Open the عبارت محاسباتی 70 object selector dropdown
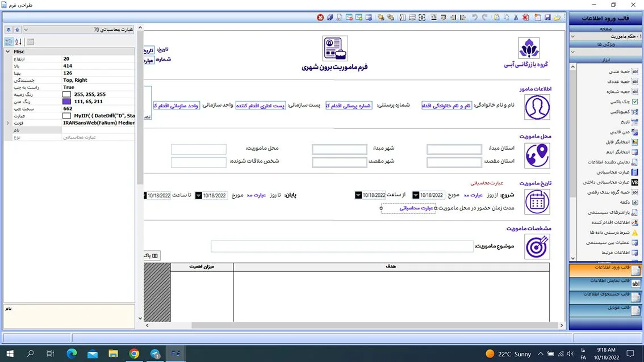Viewport: 644px width, 362px height. tap(27, 30)
